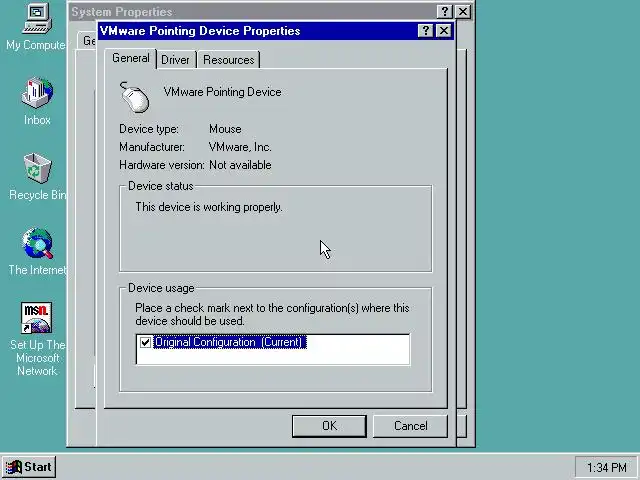Click the help question mark in VMware Pointing Device Properties

click(425, 31)
